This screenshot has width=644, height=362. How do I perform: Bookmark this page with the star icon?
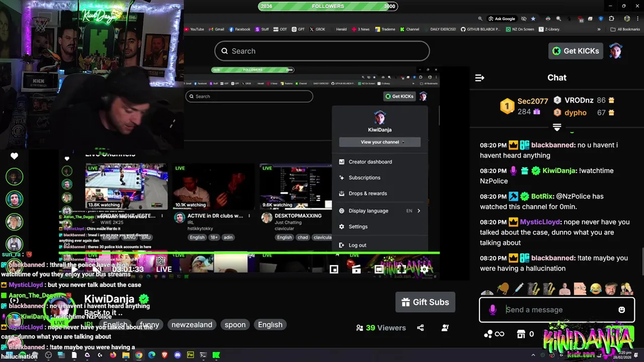533,19
